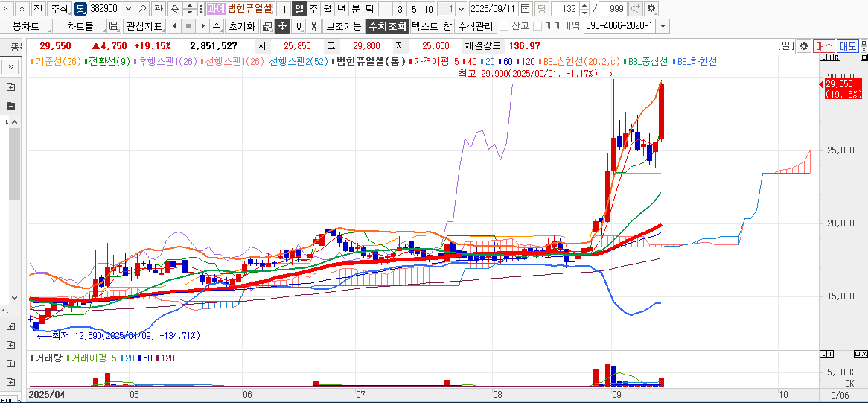Image resolution: width=868 pixels, height=403 pixels.
Task: Open the account number dropdown
Action: 663,26
